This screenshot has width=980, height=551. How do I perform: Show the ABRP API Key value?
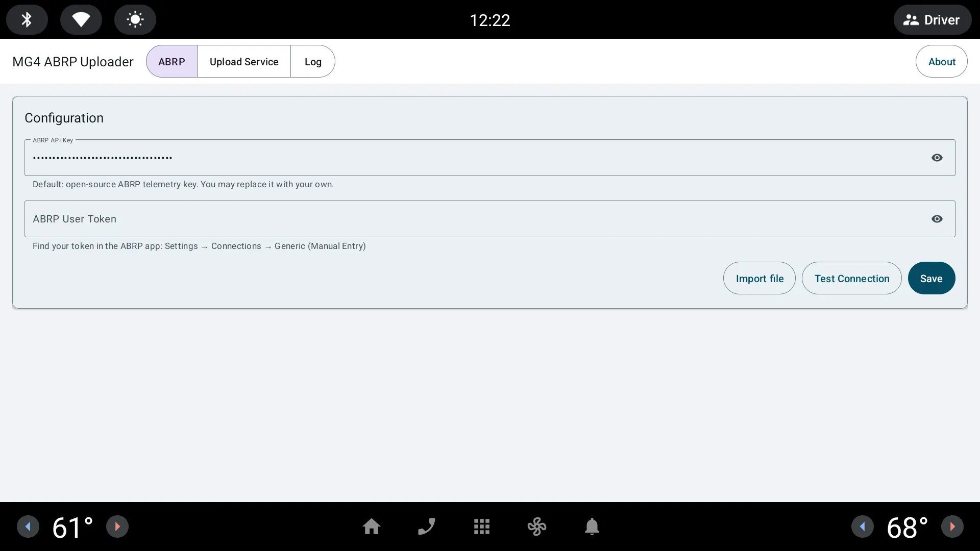[x=937, y=158]
